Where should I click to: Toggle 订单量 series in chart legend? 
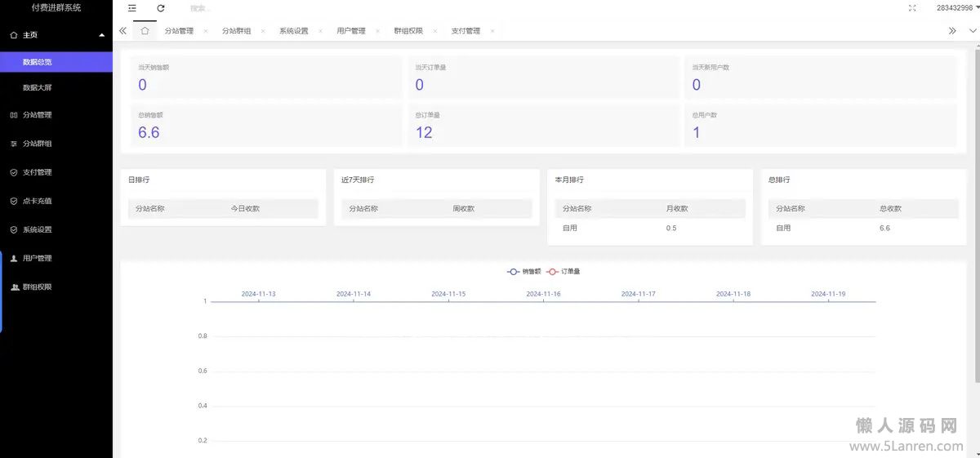563,271
